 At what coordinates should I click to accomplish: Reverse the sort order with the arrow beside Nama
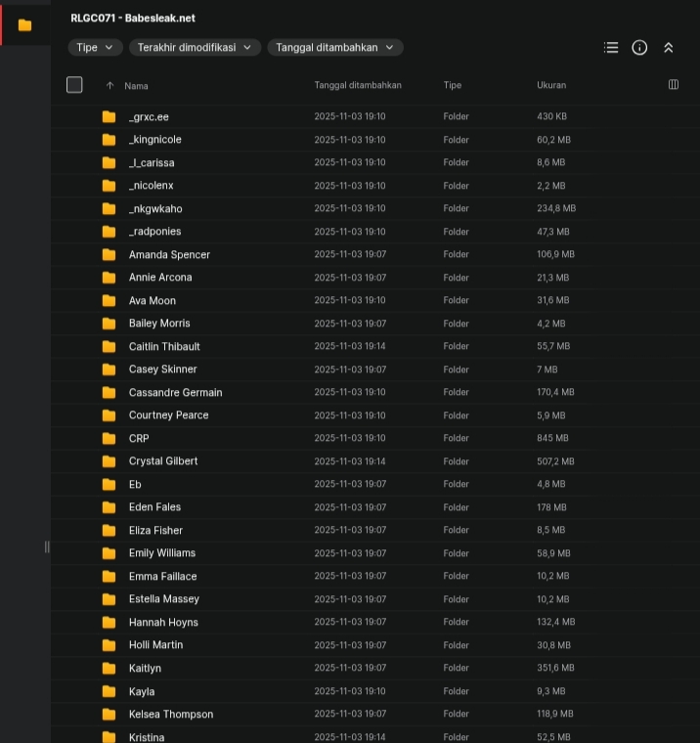click(x=109, y=86)
